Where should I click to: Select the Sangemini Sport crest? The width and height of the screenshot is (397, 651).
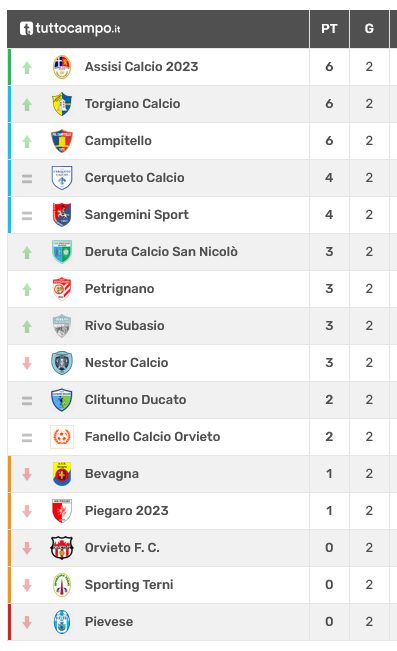point(62,215)
